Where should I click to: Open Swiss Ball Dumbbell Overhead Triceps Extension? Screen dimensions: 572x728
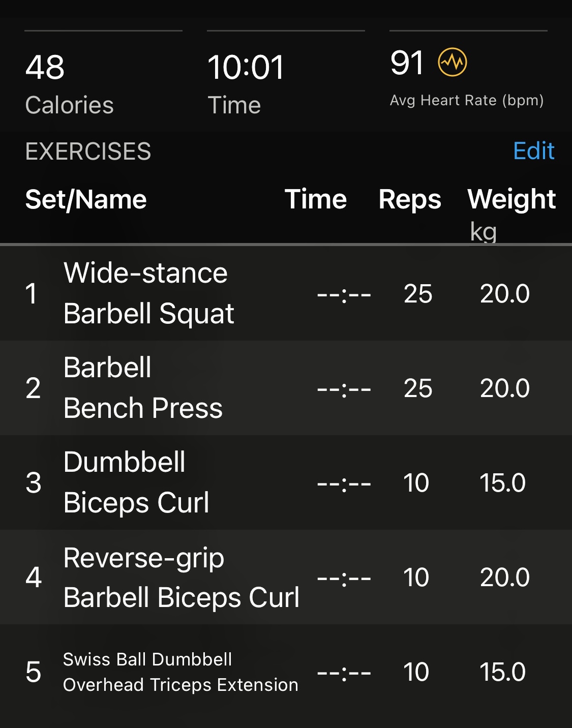(180, 672)
